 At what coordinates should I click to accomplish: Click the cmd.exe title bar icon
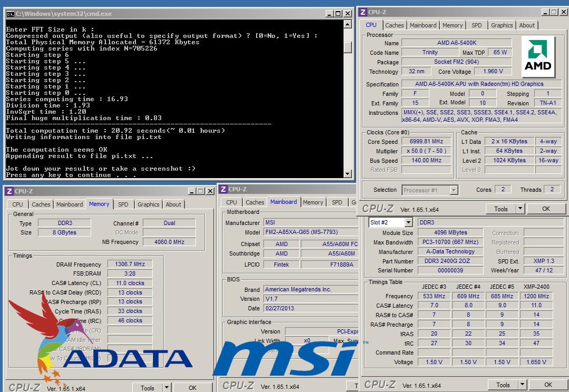pos(10,14)
